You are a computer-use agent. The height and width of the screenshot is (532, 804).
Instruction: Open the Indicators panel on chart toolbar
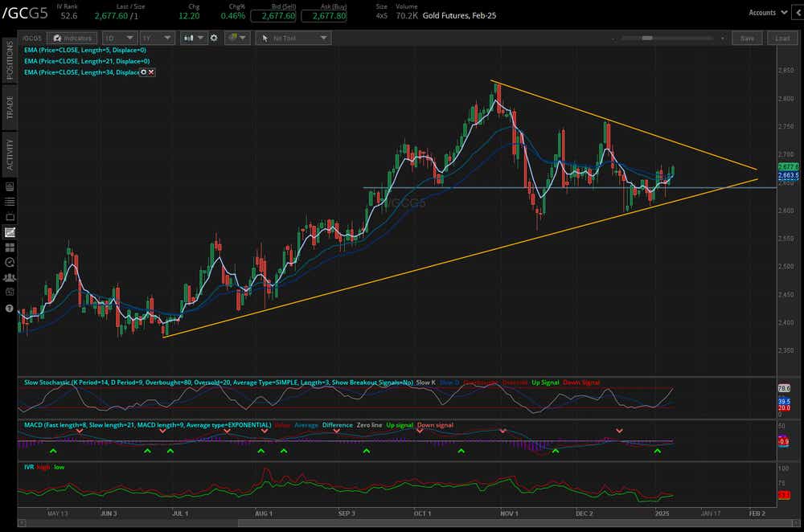72,37
